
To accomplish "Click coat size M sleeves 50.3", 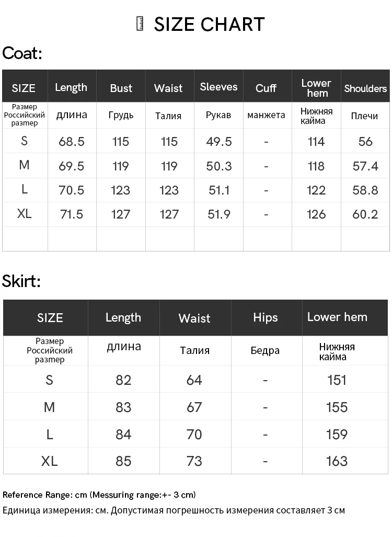I will (x=219, y=166).
